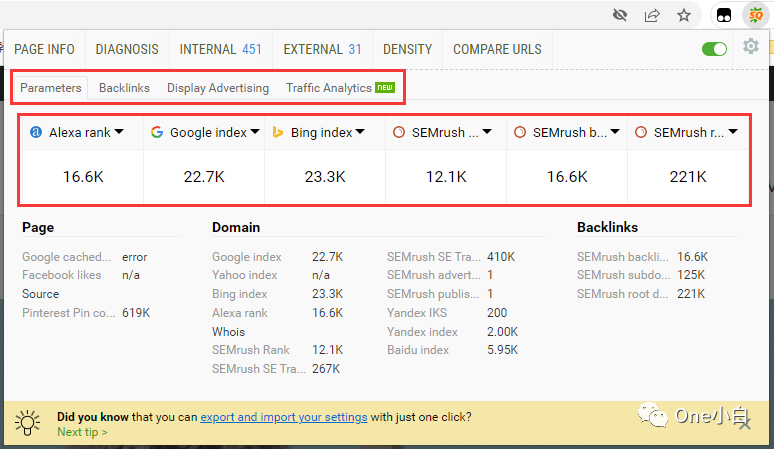
Task: Click the 12.1K value cell
Action: click(x=446, y=177)
